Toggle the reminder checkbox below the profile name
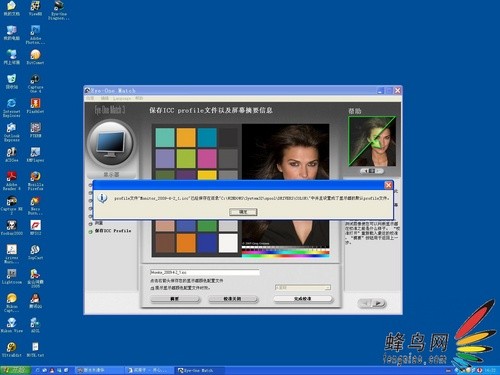Viewport: 500px width, 375px height. [152, 288]
